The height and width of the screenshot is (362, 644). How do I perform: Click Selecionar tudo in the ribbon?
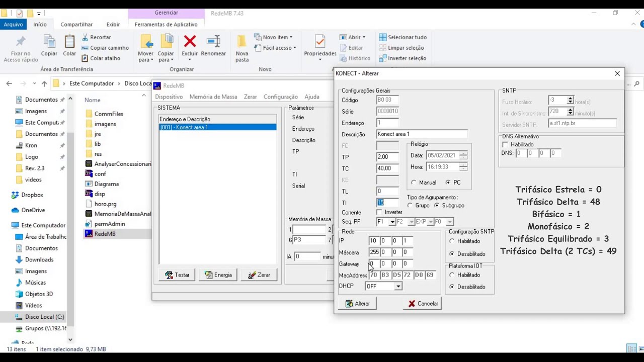point(403,37)
